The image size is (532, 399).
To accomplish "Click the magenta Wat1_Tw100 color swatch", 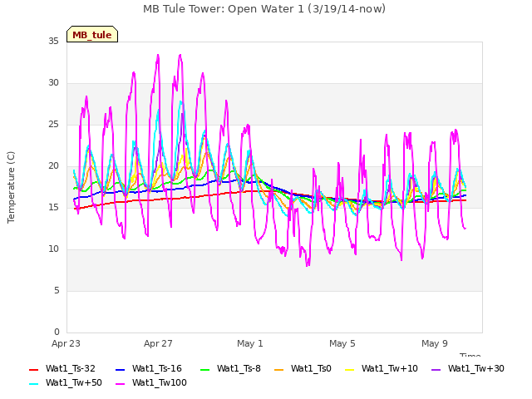I will click(x=120, y=384).
